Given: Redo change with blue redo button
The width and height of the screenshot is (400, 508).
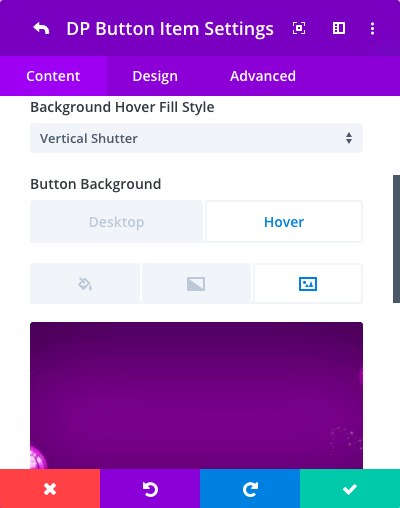Looking at the screenshot, I should pos(250,489).
